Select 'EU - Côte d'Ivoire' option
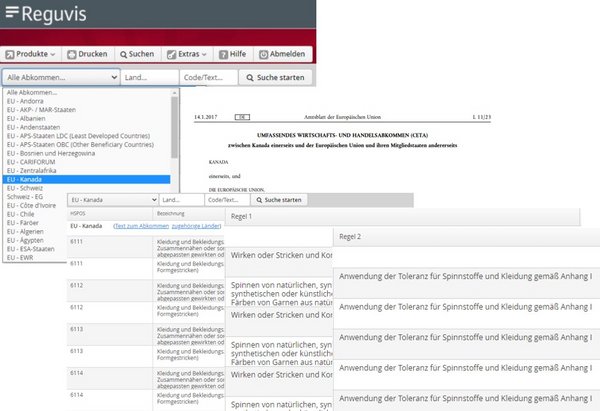The width and height of the screenshot is (600, 411). [31, 206]
